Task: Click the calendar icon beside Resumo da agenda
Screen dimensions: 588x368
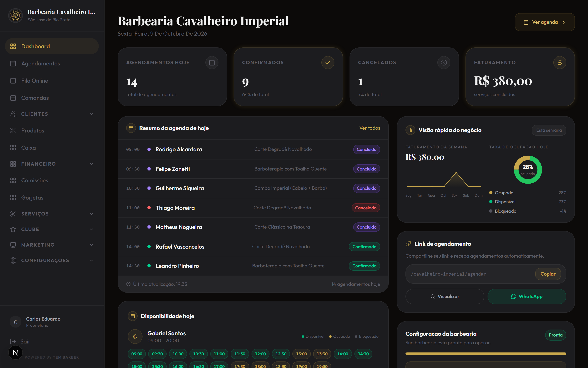Action: [x=131, y=128]
